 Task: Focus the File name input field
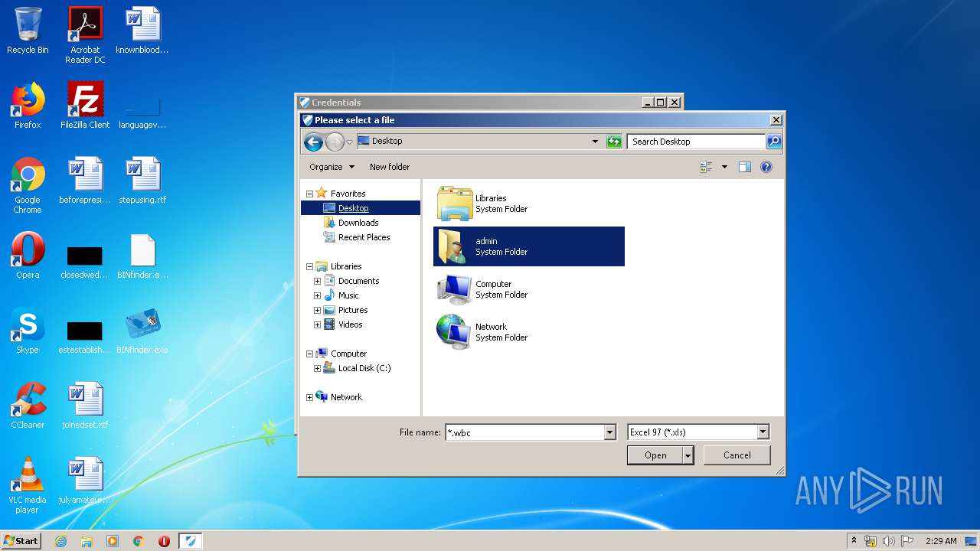click(525, 432)
